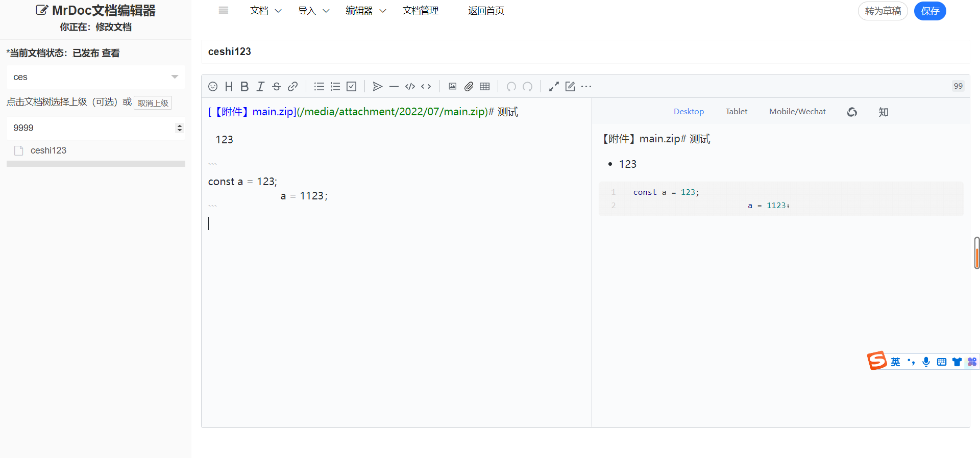Viewport: 980px width, 458px height.
Task: Insert a hyperlink
Action: [x=292, y=87]
